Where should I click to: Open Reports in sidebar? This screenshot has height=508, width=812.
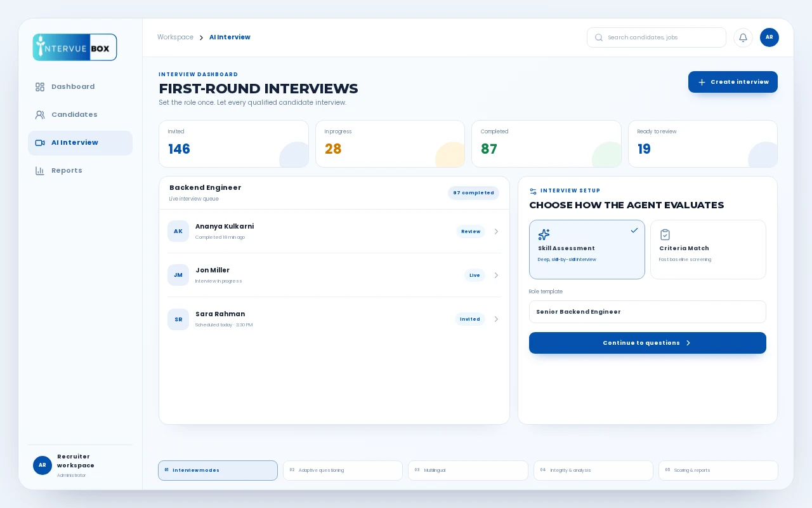80,171
